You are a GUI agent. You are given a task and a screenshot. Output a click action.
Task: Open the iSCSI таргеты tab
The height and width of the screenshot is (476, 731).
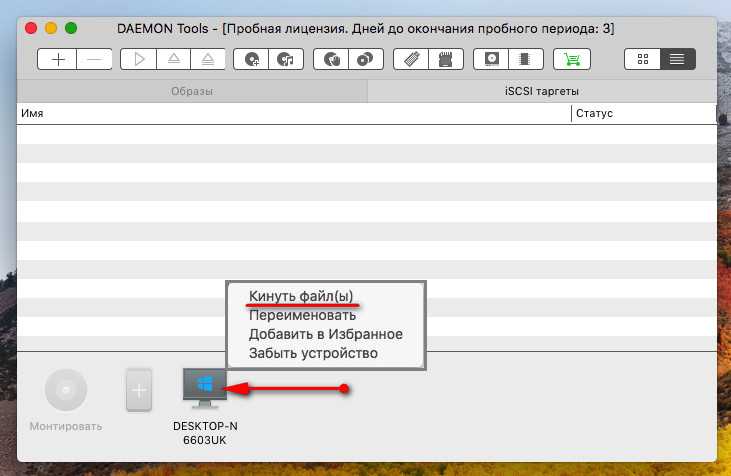click(542, 91)
